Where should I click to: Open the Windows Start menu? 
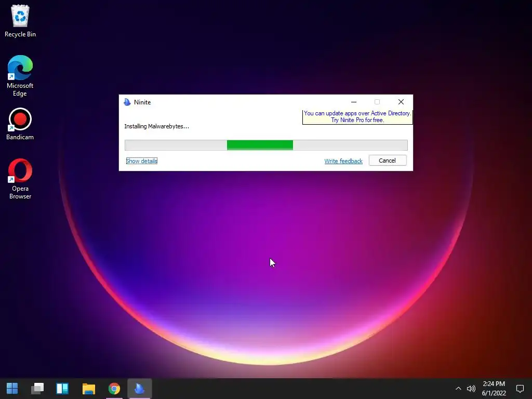12,389
